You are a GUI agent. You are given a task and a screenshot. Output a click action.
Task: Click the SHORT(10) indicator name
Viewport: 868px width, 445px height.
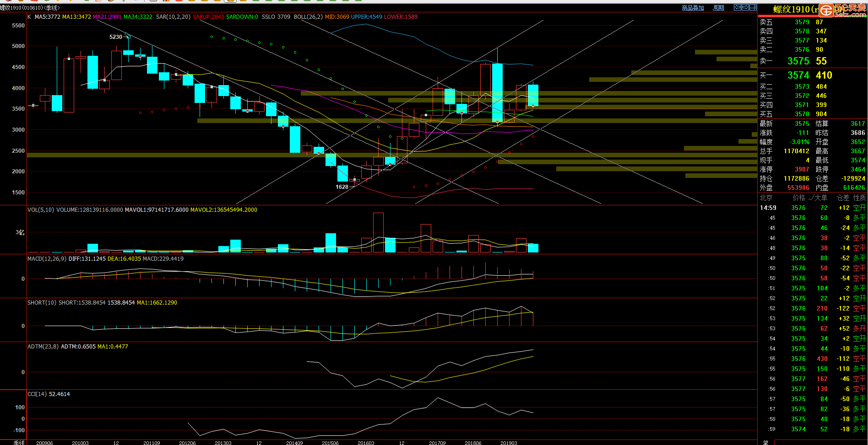point(42,303)
